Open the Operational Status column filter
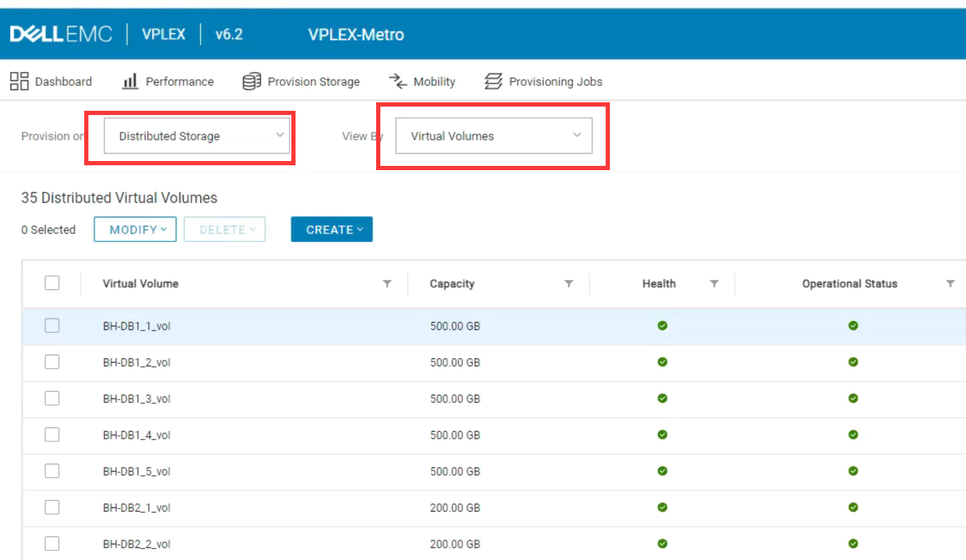The width and height of the screenshot is (966, 560). coord(950,283)
